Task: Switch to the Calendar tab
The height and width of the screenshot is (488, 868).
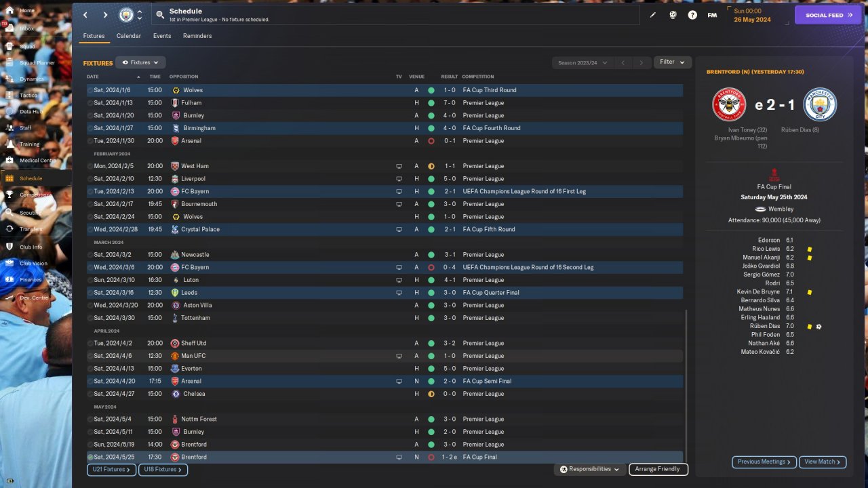Action: coord(129,36)
